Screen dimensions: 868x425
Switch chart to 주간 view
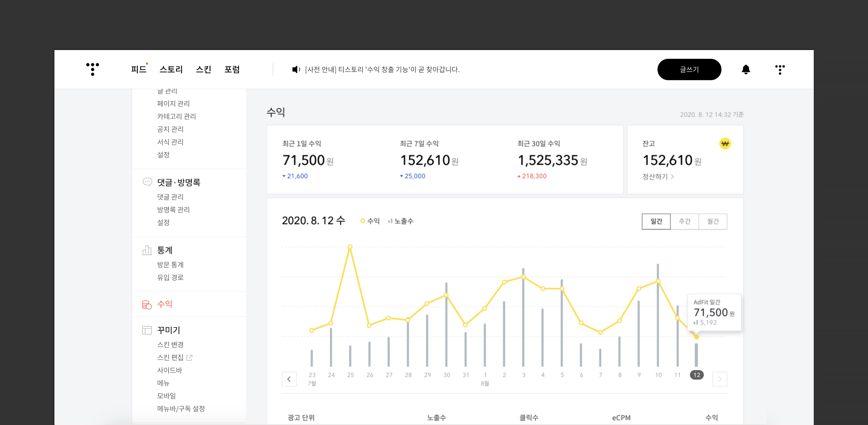(x=684, y=222)
